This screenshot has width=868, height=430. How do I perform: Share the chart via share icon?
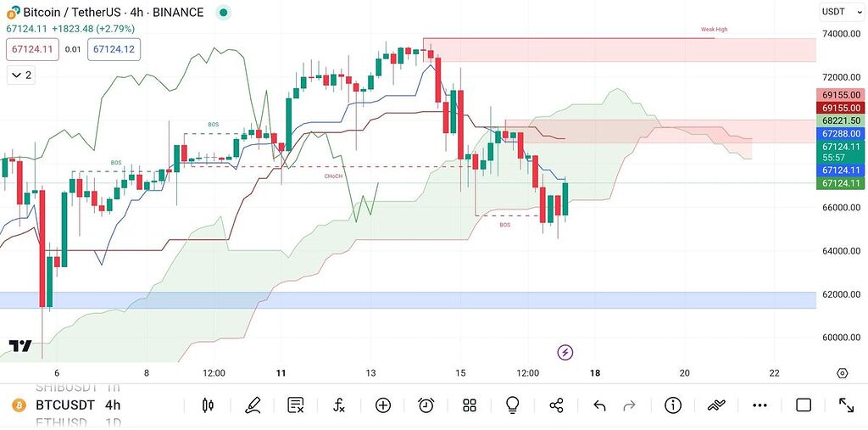pos(556,405)
